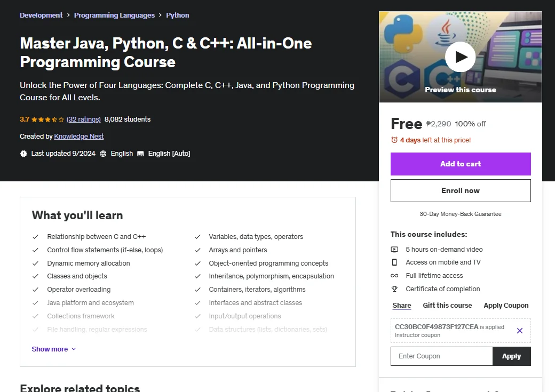This screenshot has height=392, width=555.
Task: Remove the applied instructor coupon with X
Action: [520, 331]
